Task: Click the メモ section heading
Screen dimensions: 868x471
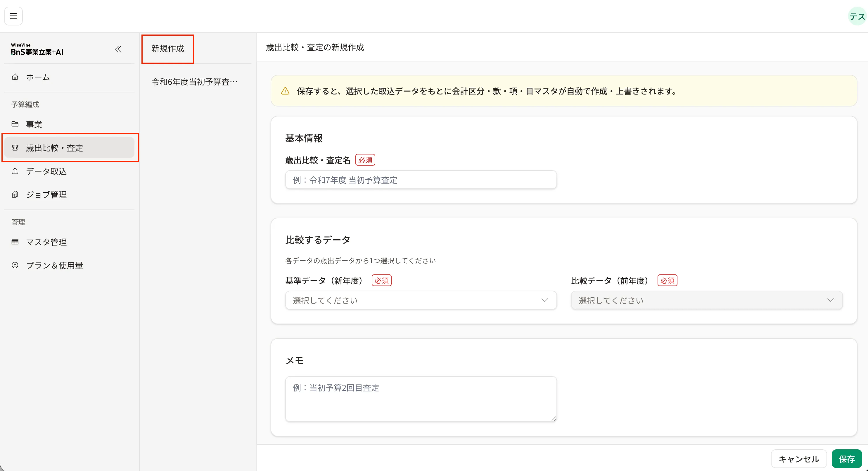Action: pos(295,360)
